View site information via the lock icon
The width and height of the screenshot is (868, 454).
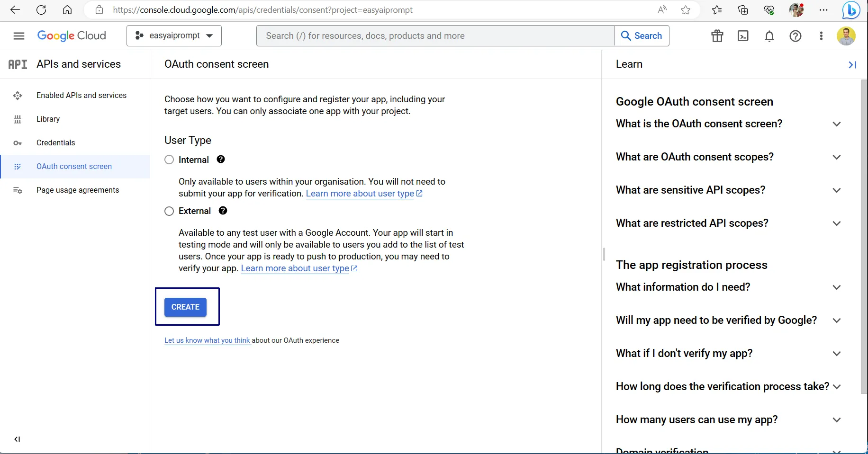pos(99,10)
